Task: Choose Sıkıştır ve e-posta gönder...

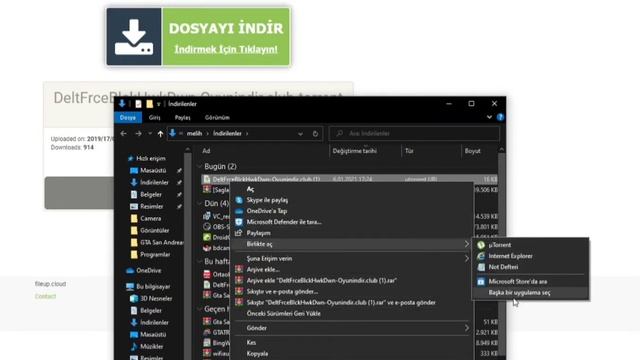Action: click(282, 291)
